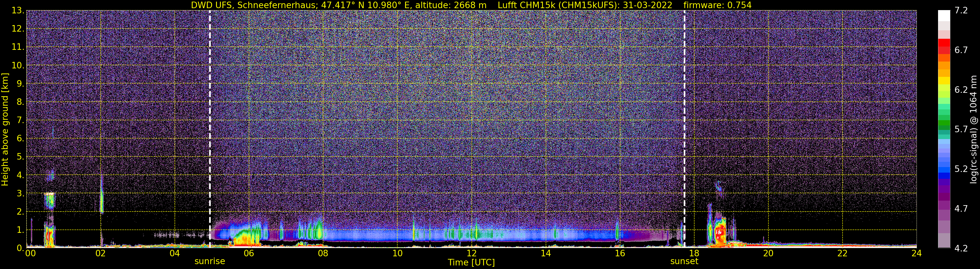Click the plot title beginning 'DWD UFS, Schneefernerhaus'
This screenshot has width=980, height=269.
tap(471, 5)
